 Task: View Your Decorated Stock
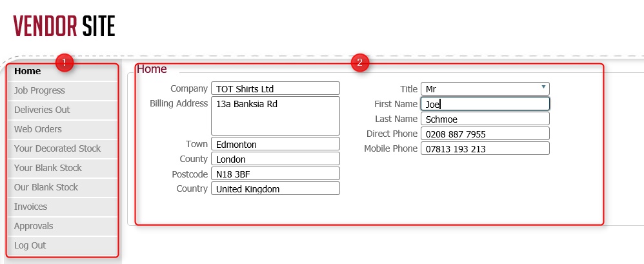[57, 148]
